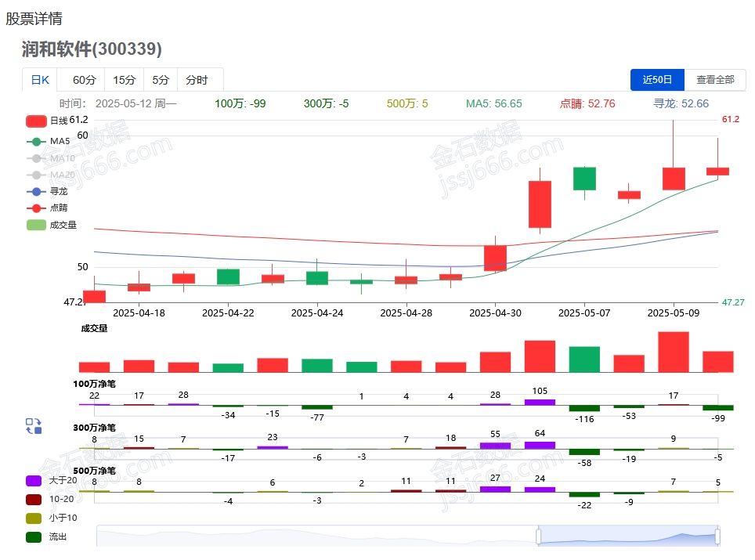The height and width of the screenshot is (560, 755).
Task: Click the 2025-05-09 axis label
Action: click(673, 313)
